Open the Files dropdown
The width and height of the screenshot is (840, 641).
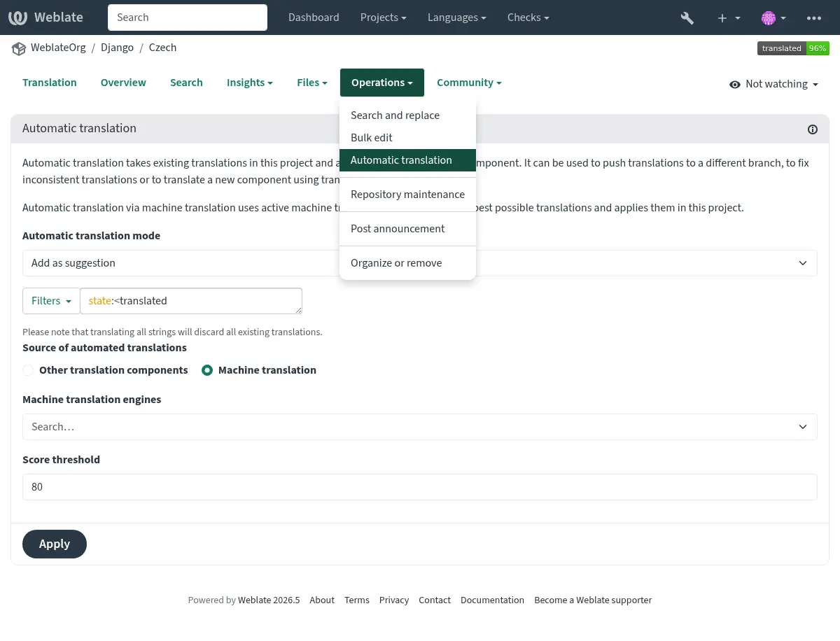pos(312,83)
